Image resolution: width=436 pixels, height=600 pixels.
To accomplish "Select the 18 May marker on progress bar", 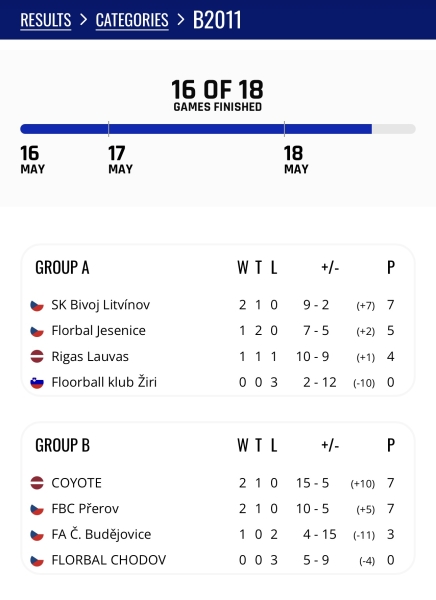I will tap(296, 160).
